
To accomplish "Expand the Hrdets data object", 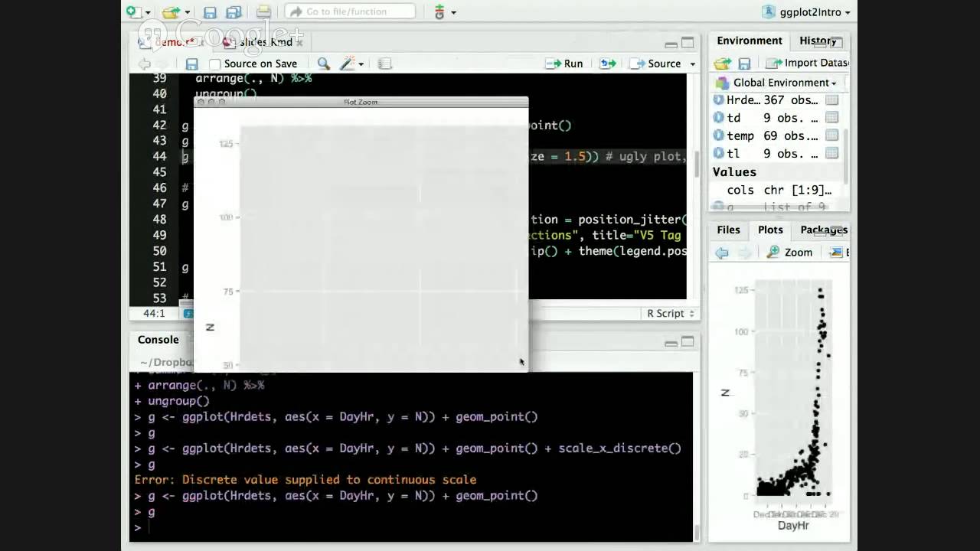I will pos(718,99).
